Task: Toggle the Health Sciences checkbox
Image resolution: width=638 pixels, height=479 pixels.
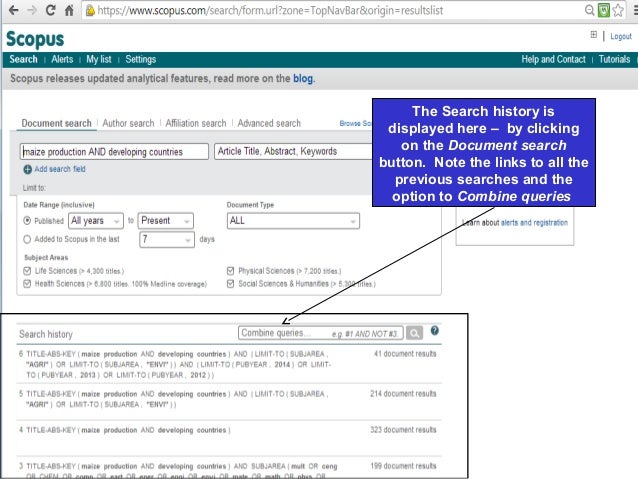Action: point(27,284)
